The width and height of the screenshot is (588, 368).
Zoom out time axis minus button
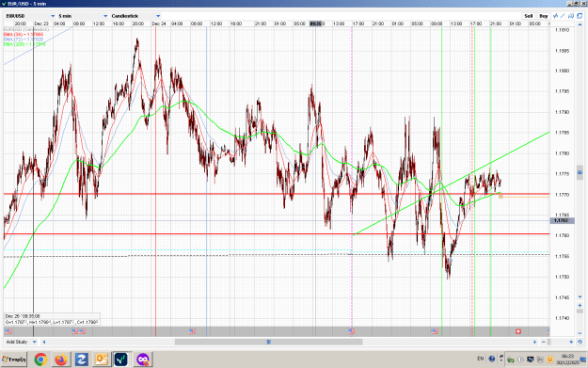point(544,342)
